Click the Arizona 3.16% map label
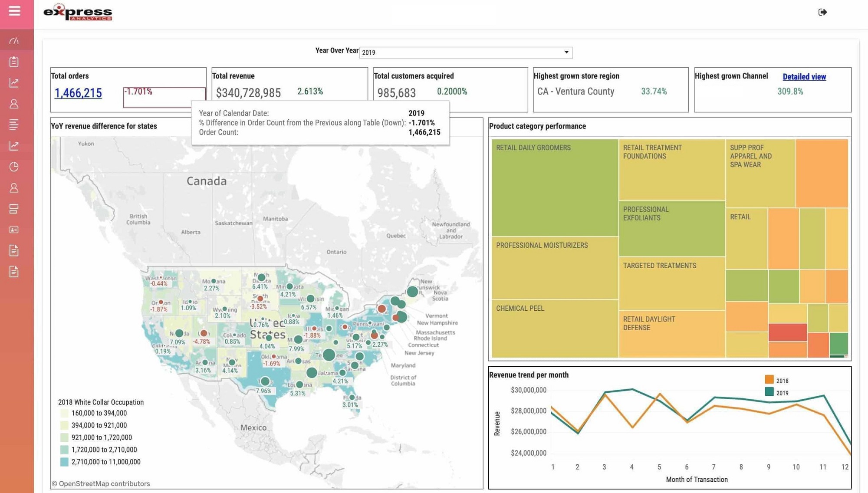The image size is (868, 493). coord(203,371)
